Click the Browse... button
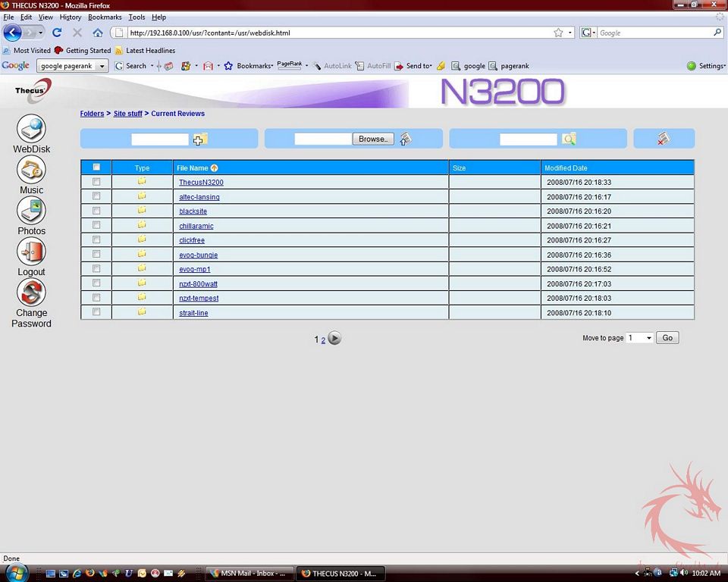This screenshot has height=582, width=728. [373, 139]
